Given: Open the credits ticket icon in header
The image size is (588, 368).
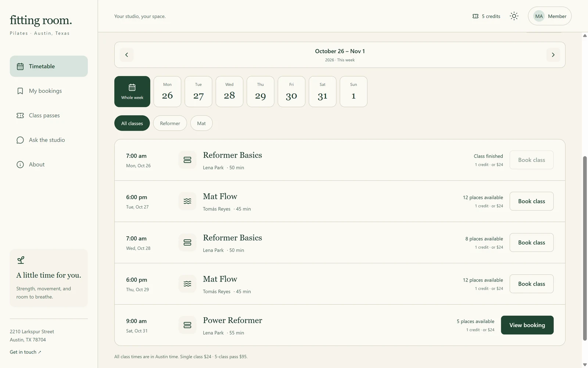Looking at the screenshot, I should pyautogui.click(x=476, y=16).
